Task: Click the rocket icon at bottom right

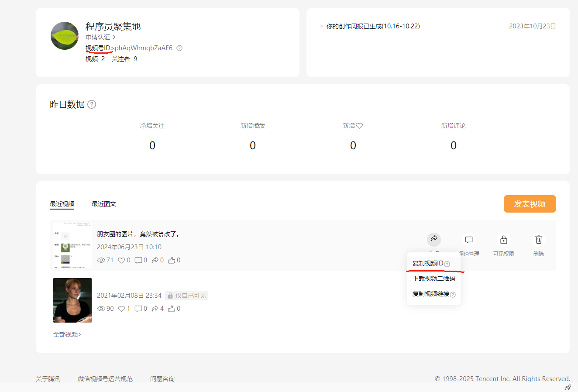Action: click(568, 387)
